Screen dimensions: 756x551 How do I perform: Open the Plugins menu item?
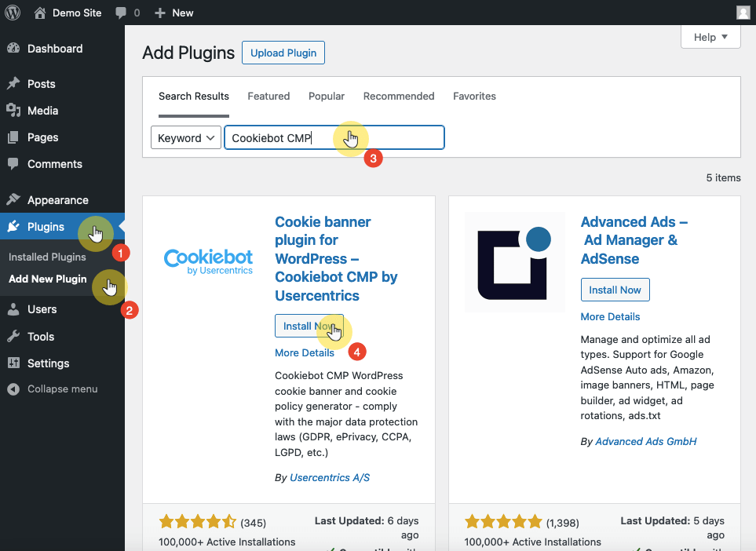(62, 226)
